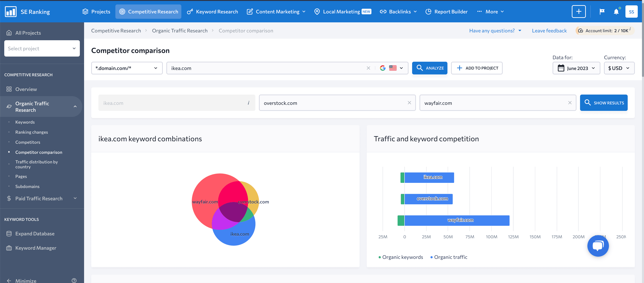Open the *.domain.com/* scope dropdown
The height and width of the screenshot is (283, 644).
point(127,68)
